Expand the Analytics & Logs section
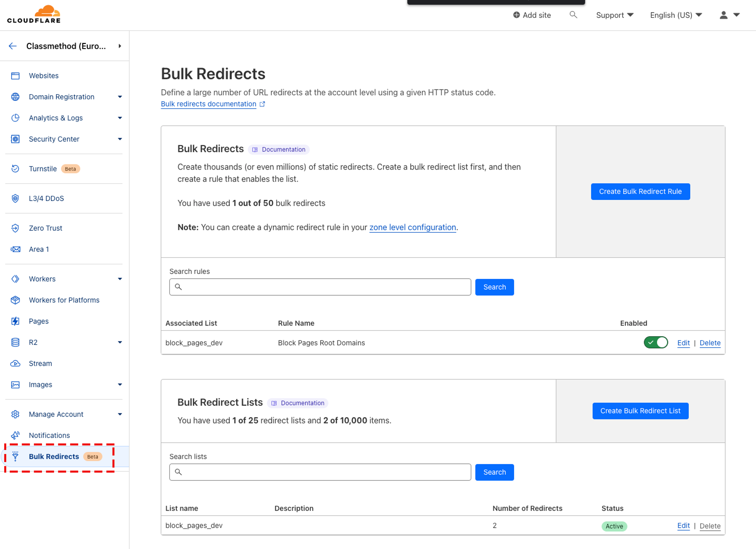 click(x=56, y=118)
